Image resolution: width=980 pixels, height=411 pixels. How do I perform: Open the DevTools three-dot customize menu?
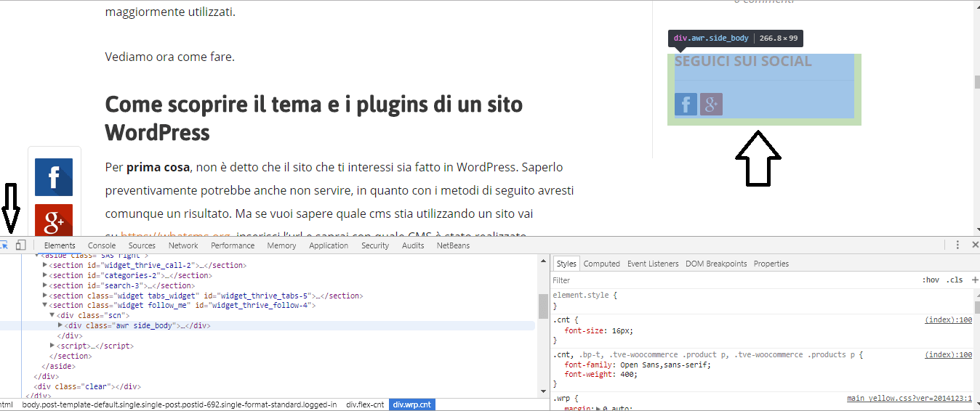pyautogui.click(x=958, y=245)
